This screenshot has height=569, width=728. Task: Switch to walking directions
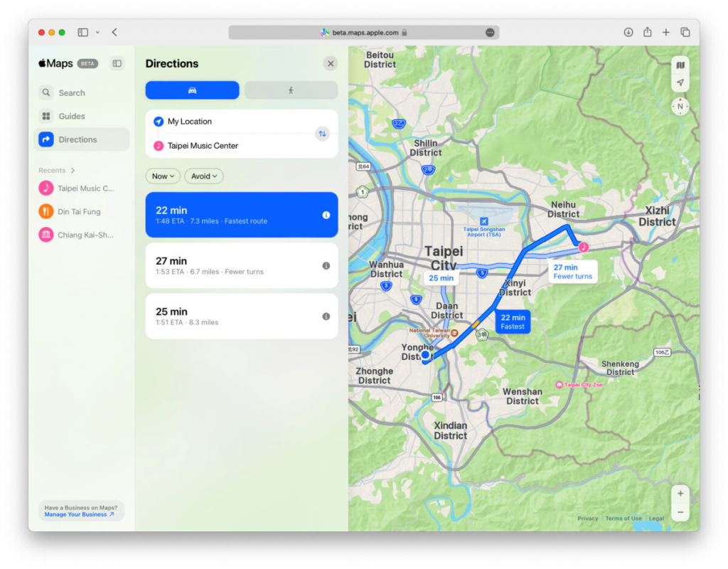click(x=291, y=90)
